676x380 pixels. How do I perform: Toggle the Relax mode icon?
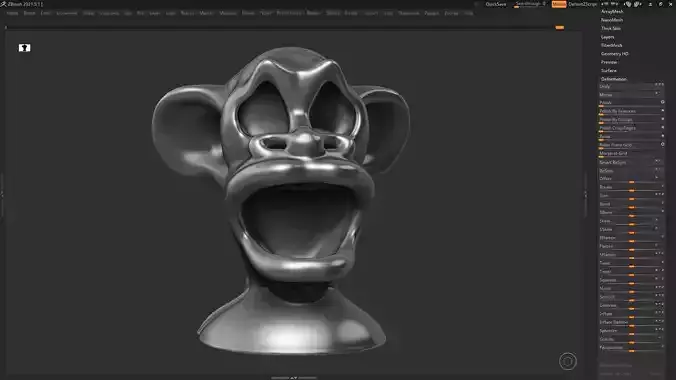(663, 136)
